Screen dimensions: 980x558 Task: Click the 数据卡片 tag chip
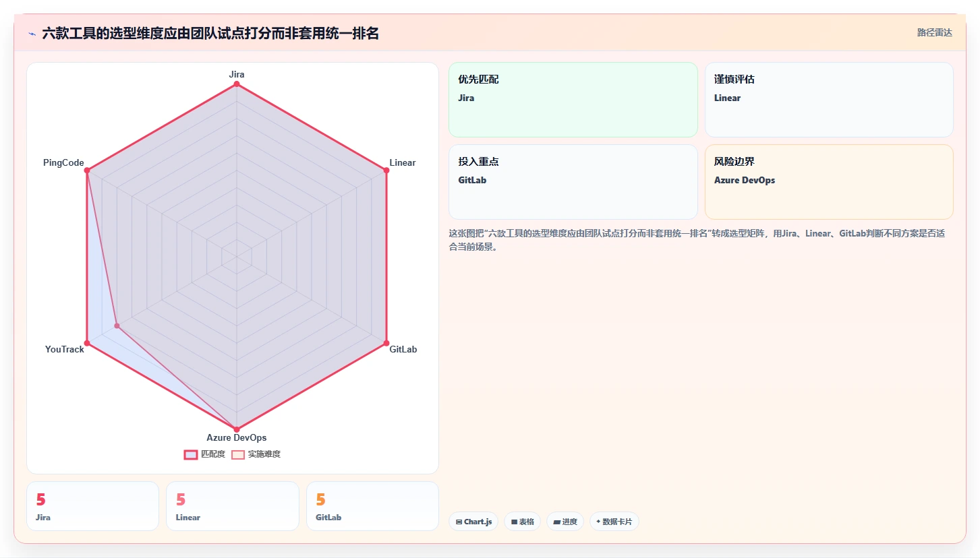[614, 522]
